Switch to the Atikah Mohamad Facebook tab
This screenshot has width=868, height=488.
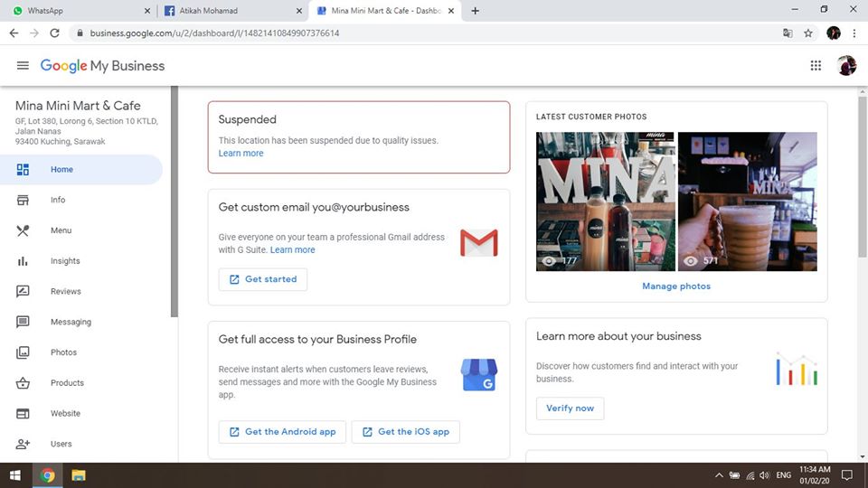[x=232, y=11]
